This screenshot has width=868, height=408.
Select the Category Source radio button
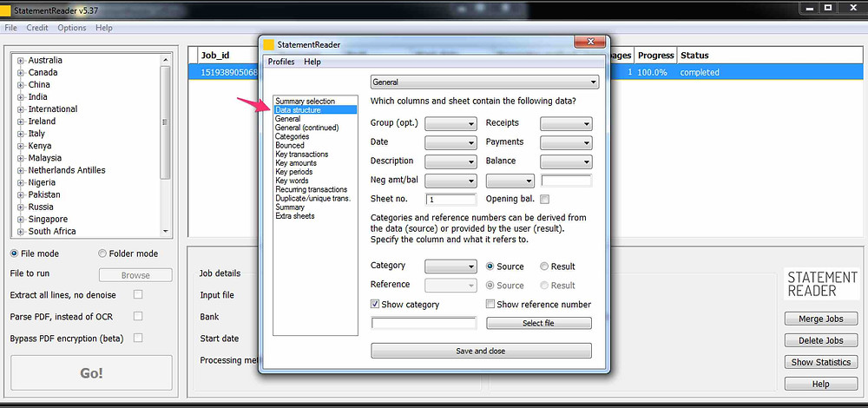tap(490, 267)
